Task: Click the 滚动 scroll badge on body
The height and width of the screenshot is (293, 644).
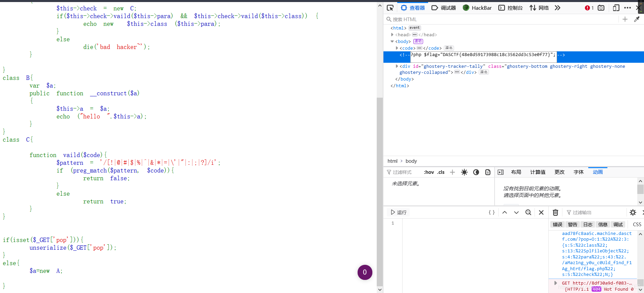Action: (x=418, y=41)
